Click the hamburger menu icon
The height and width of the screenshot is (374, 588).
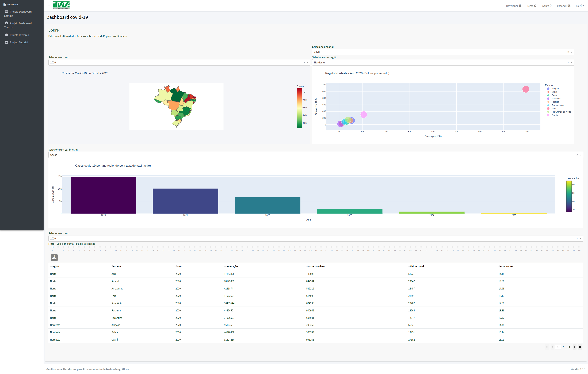(x=49, y=5)
